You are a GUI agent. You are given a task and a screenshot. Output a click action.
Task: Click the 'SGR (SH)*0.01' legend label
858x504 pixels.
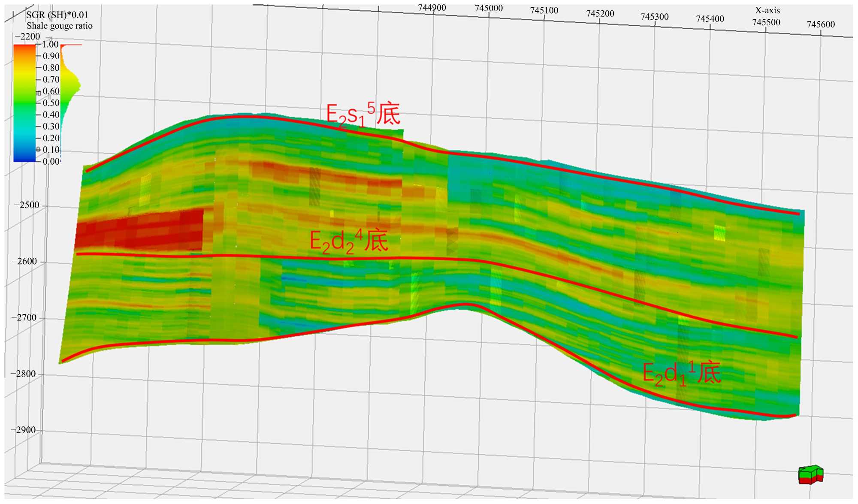(57, 15)
